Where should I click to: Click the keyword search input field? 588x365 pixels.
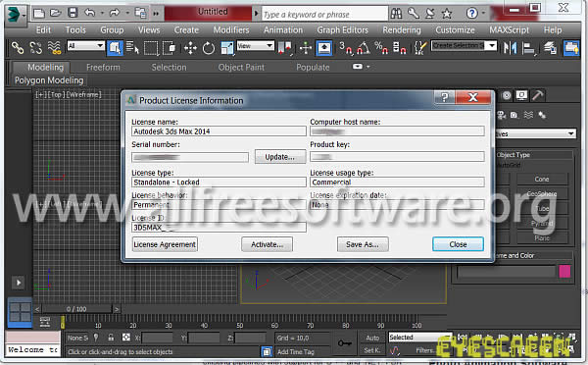click(x=324, y=15)
